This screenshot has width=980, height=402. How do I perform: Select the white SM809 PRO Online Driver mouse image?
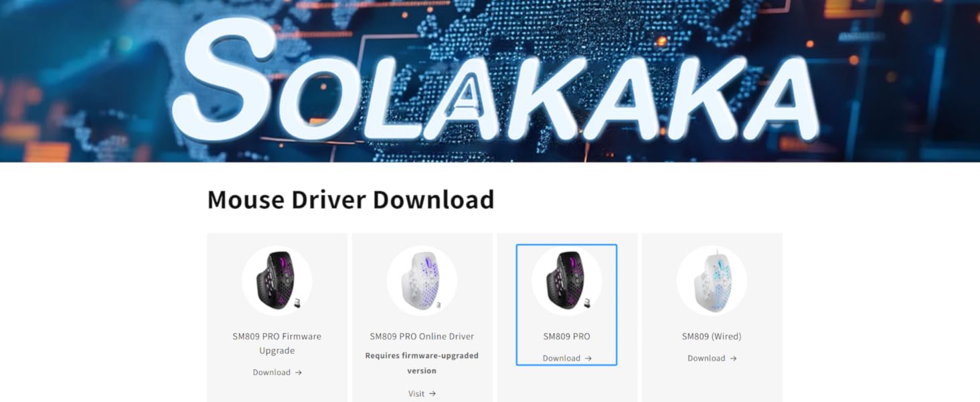tap(422, 281)
